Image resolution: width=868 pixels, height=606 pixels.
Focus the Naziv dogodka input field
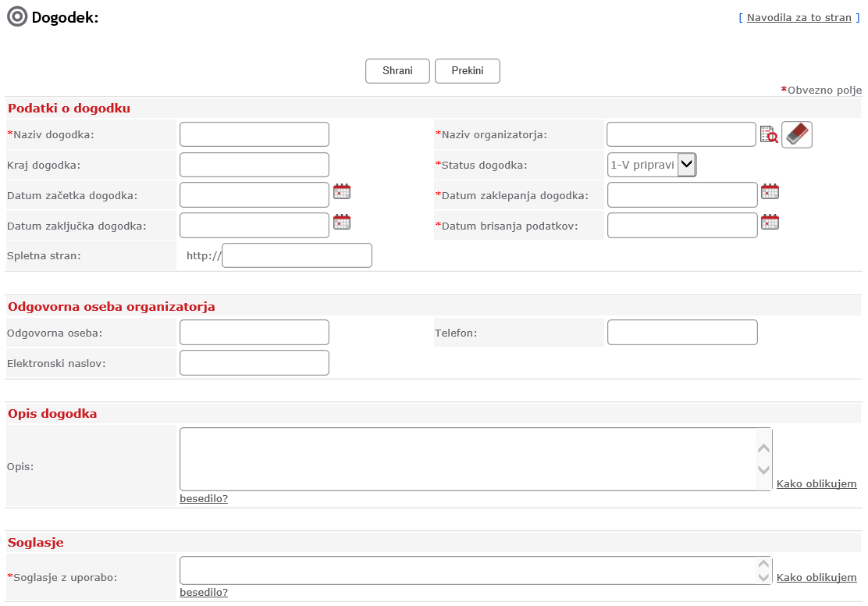(254, 134)
